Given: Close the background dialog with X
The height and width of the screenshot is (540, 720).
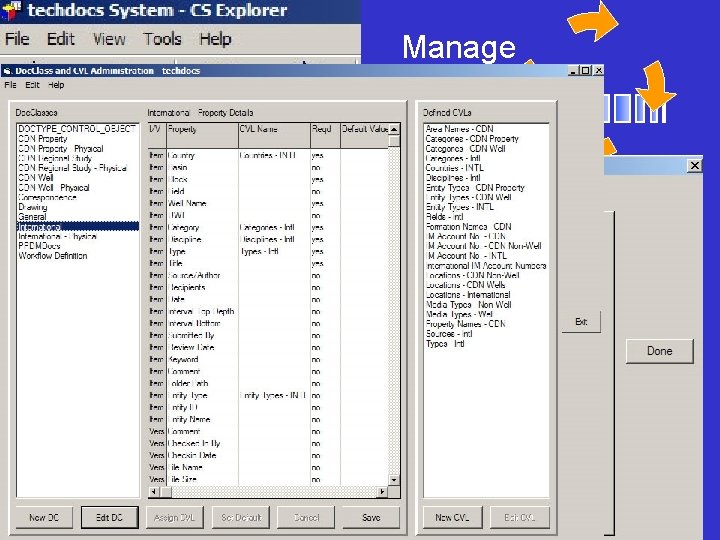Looking at the screenshot, I should (x=695, y=165).
